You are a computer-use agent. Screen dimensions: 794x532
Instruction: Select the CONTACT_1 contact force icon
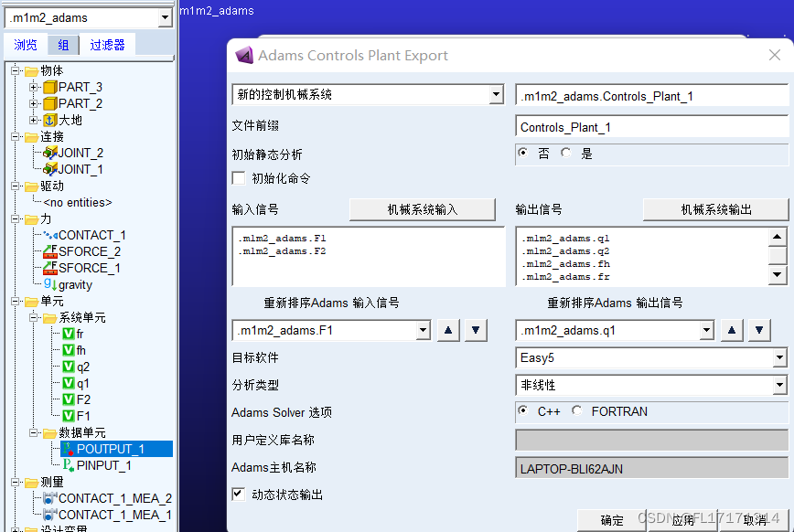click(50, 235)
